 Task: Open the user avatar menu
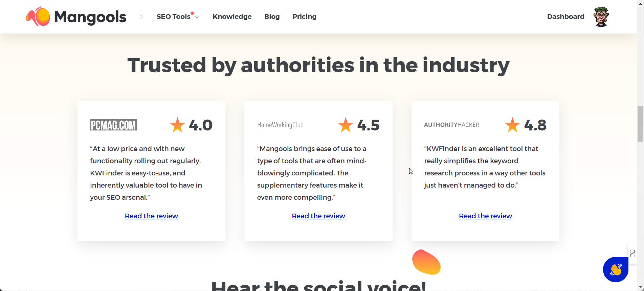601,16
